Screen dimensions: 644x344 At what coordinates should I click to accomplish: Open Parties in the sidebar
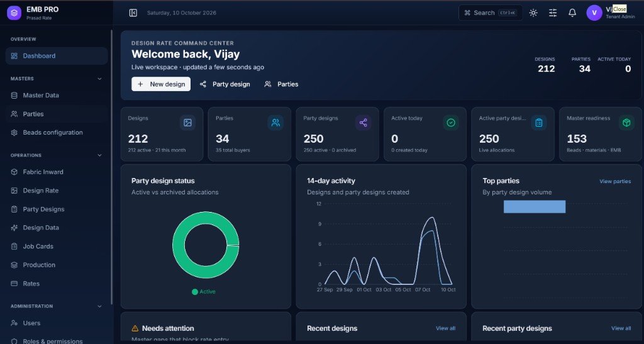click(x=57, y=114)
